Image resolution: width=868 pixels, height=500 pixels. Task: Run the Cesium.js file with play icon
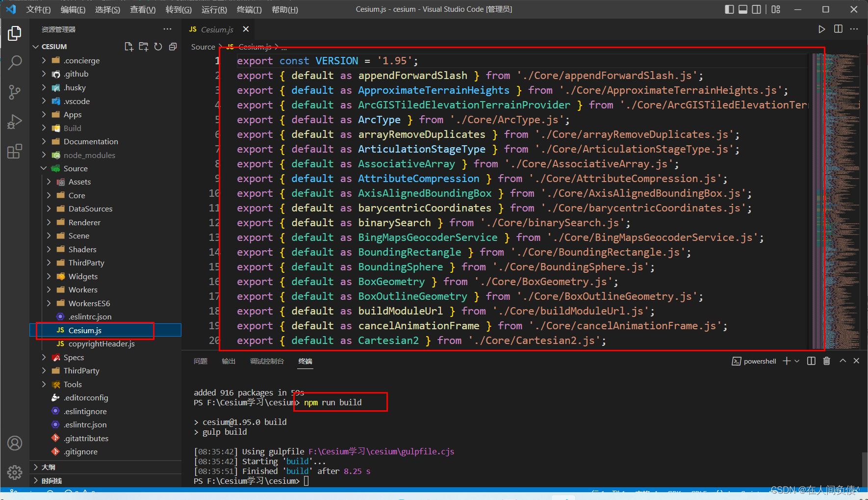pos(822,29)
